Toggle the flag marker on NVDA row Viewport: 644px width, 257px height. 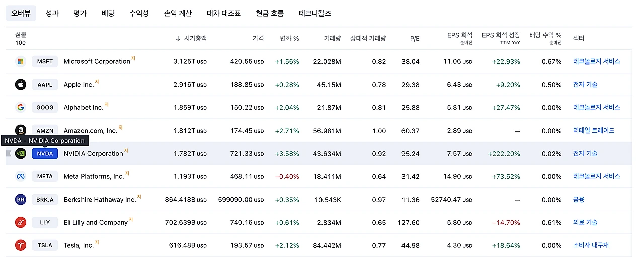[8, 153]
